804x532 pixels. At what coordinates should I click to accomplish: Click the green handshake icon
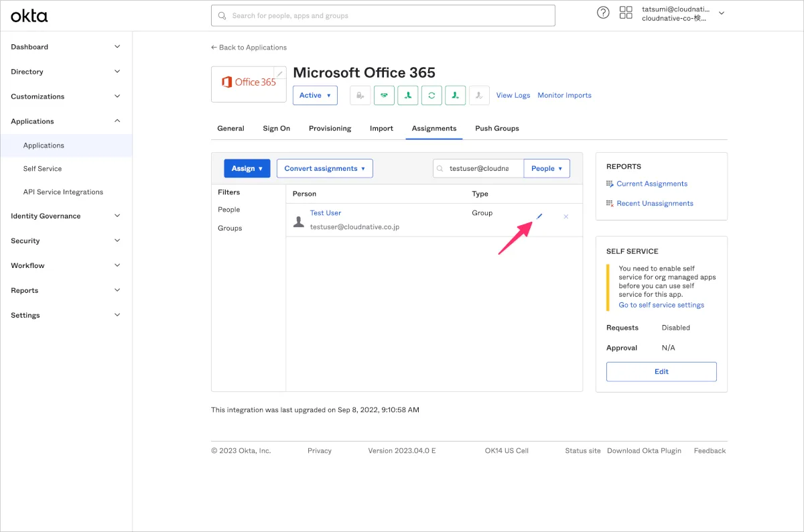pos(384,96)
